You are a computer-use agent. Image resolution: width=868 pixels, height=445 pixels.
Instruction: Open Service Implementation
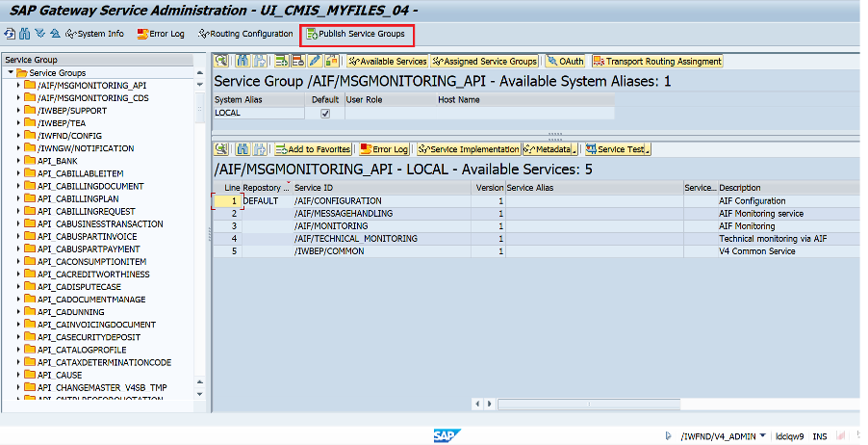[469, 149]
